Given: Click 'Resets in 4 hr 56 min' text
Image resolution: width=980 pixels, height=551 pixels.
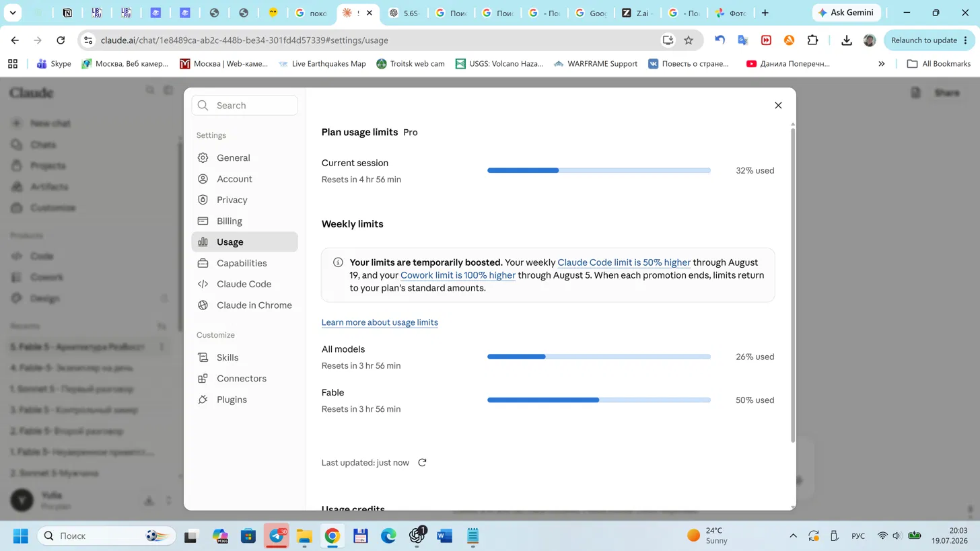Looking at the screenshot, I should click(361, 180).
